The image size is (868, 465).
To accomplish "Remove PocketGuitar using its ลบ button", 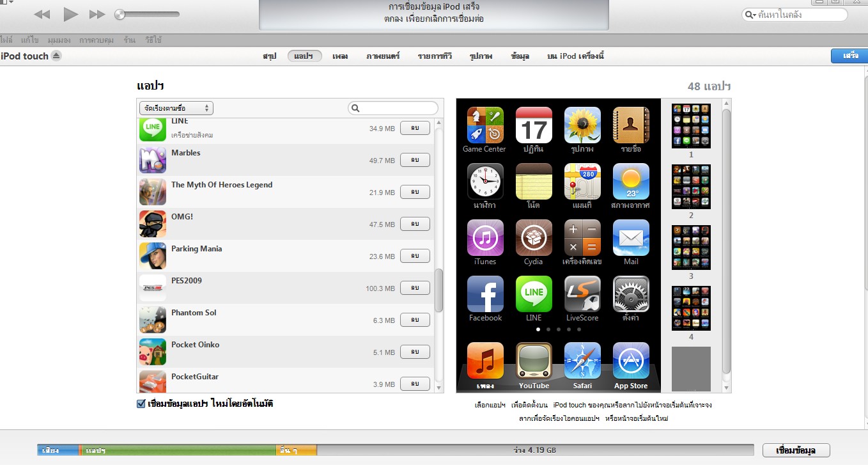I will pos(415,384).
